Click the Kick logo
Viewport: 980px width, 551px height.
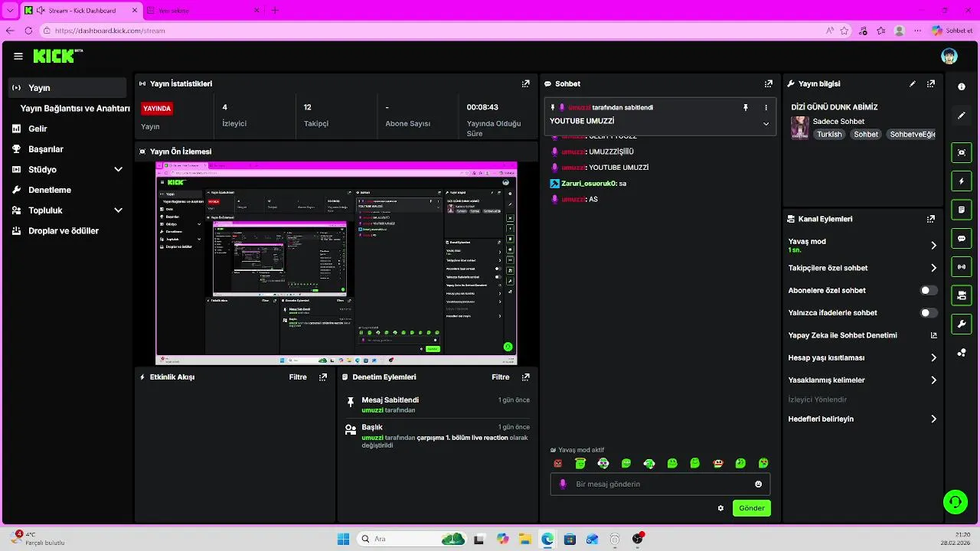[x=57, y=56]
